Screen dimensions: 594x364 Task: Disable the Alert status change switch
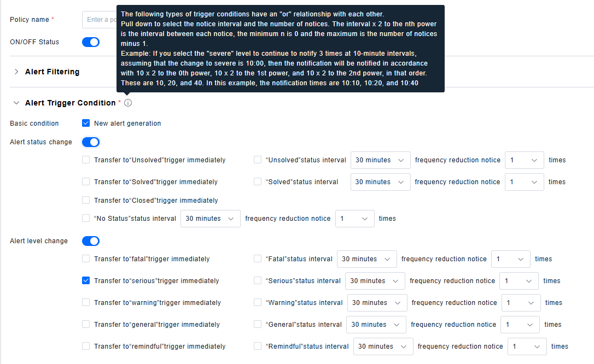tap(91, 142)
